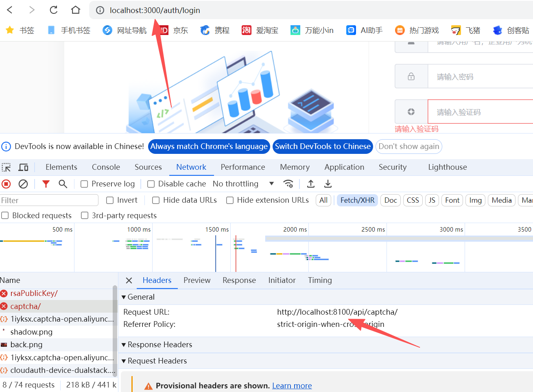Clear the network log
This screenshot has height=392, width=533.
23,184
